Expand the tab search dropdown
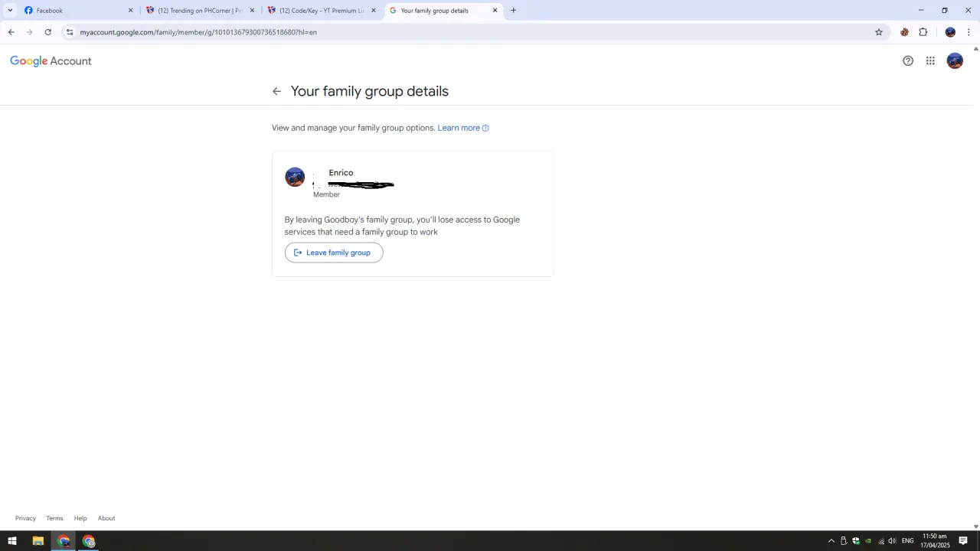Screen dimensions: 980x551 coord(10,11)
